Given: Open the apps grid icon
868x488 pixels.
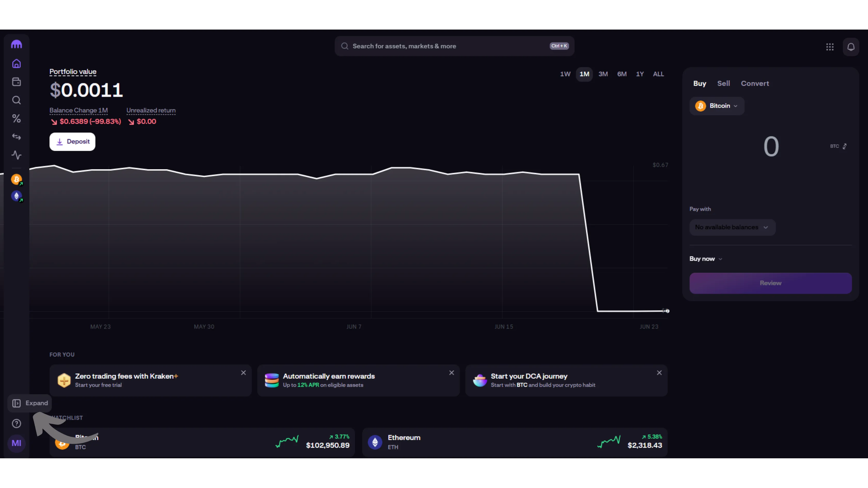Looking at the screenshot, I should click(830, 47).
